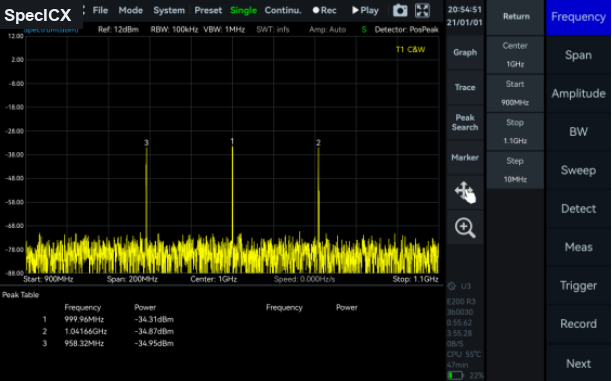Click the Ref: 12dBm readout

click(118, 30)
